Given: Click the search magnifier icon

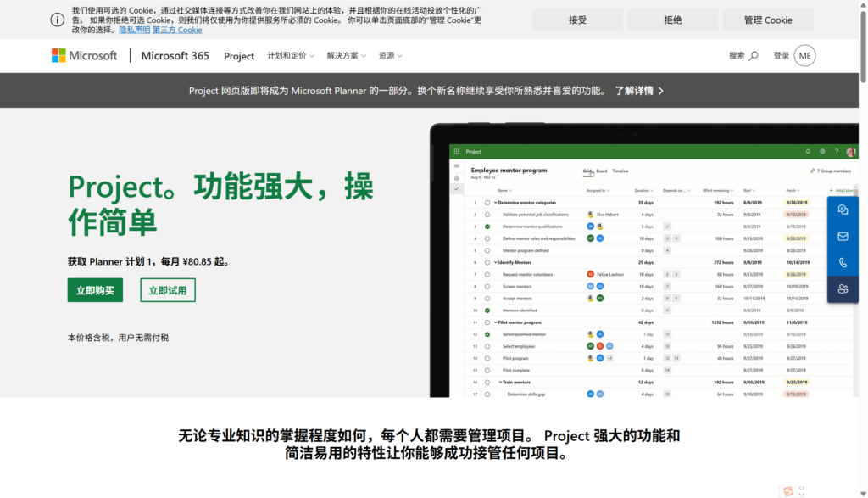Looking at the screenshot, I should click(754, 55).
